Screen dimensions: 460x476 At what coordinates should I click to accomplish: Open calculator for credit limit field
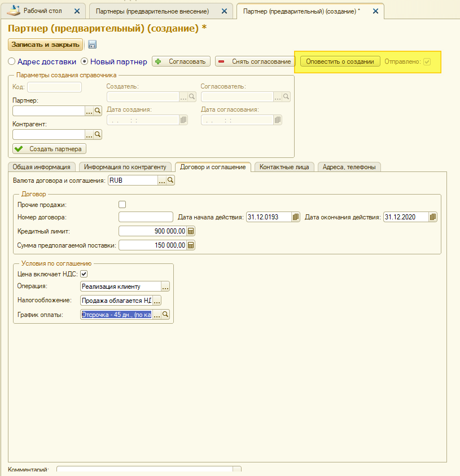pyautogui.click(x=191, y=231)
